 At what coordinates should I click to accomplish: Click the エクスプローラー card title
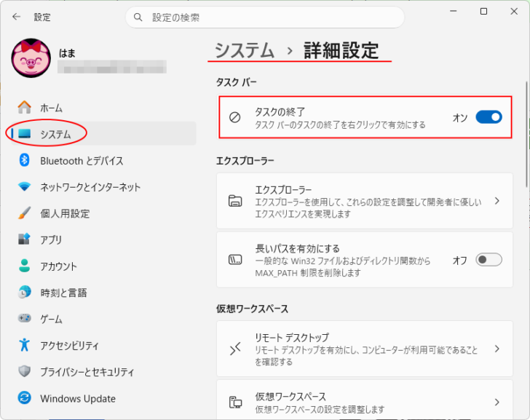pos(283,189)
